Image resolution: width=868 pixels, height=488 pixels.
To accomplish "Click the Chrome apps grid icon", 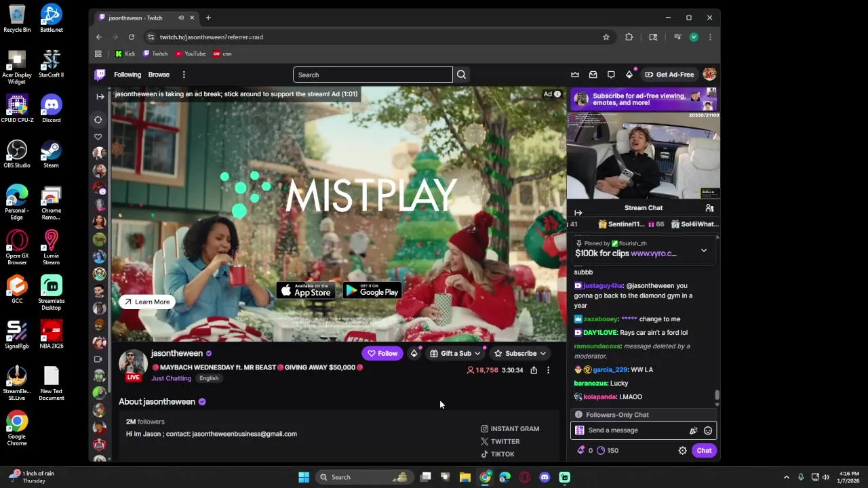I will click(98, 54).
